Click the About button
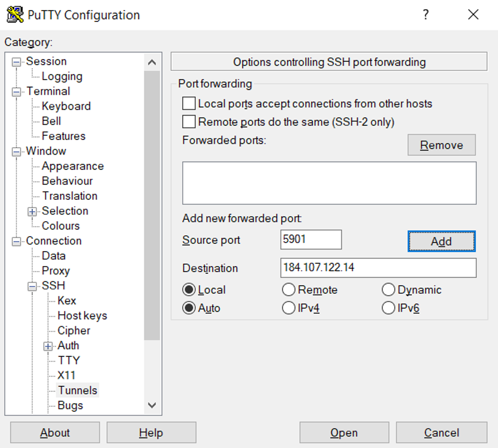The width and height of the screenshot is (498, 448). (55, 433)
